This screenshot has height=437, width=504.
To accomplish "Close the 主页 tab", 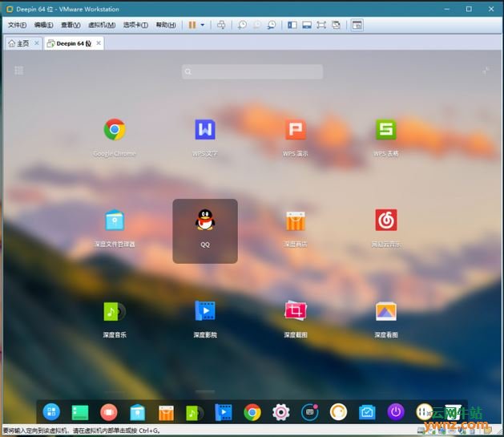I will [x=37, y=42].
